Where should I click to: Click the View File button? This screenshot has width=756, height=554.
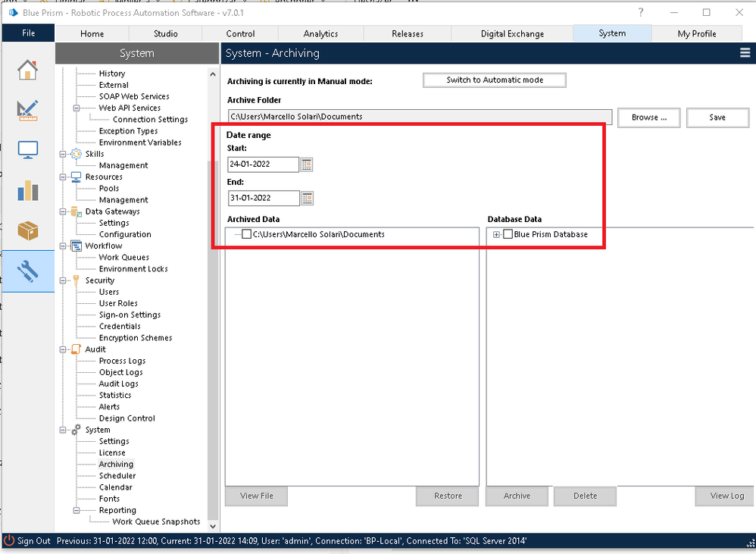(257, 496)
